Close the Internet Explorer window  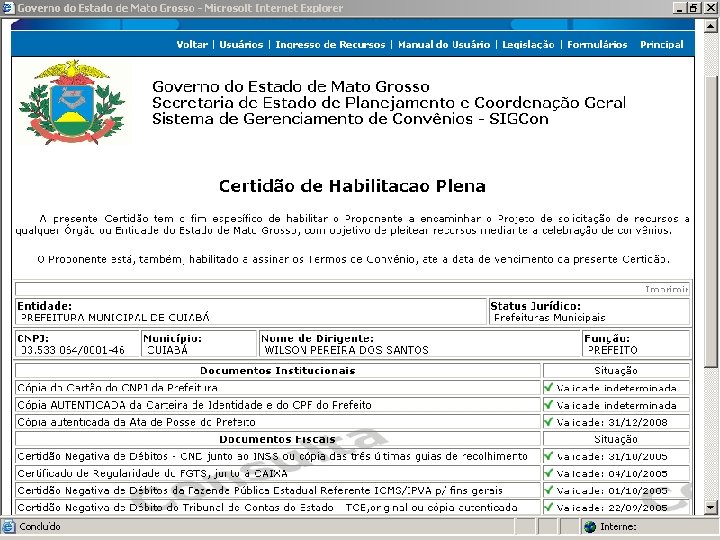coord(709,8)
